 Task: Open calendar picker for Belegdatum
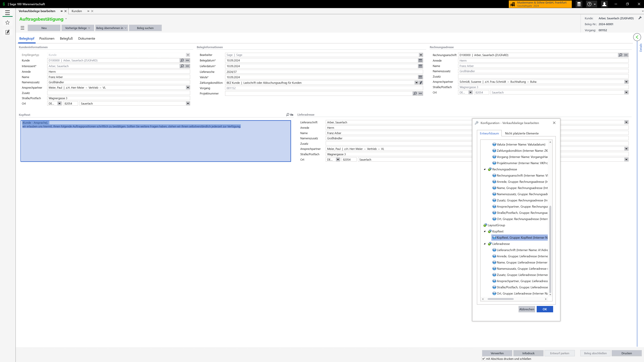point(420,60)
